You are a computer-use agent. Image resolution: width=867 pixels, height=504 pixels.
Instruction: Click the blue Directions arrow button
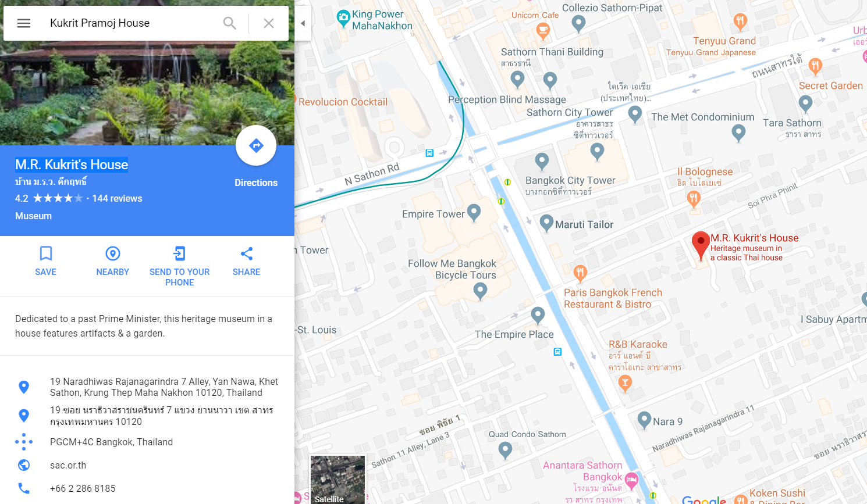(x=256, y=145)
